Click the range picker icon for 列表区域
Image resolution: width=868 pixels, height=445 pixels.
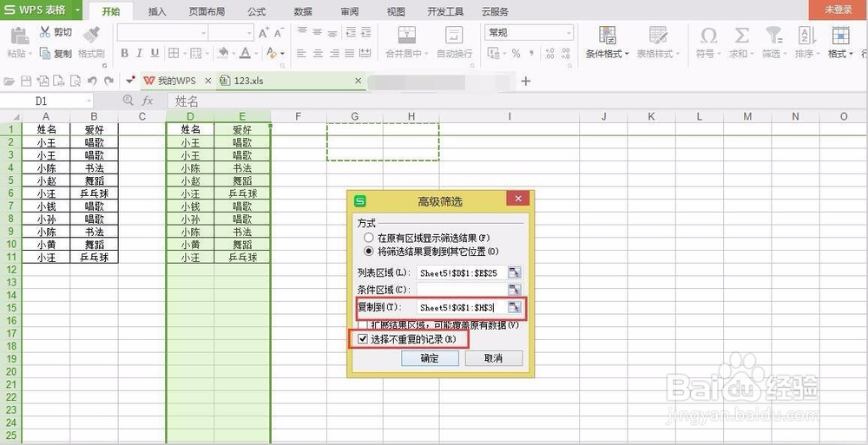[515, 273]
